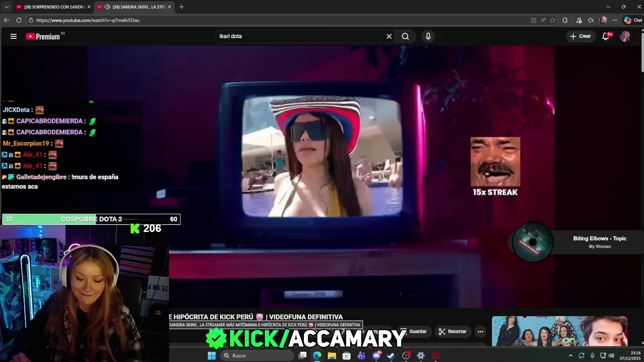Open Dota 2 red icon on taskbar
644x362 pixels.
click(x=436, y=355)
